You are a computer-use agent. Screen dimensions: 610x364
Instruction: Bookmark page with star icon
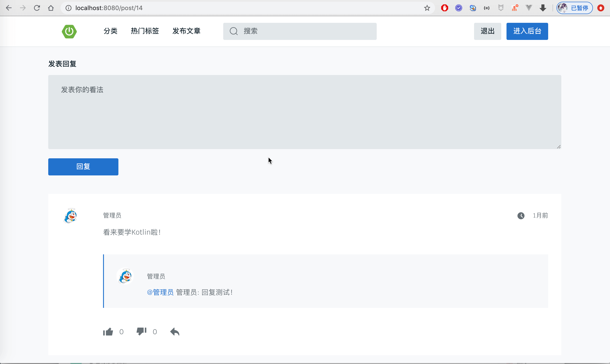click(427, 8)
